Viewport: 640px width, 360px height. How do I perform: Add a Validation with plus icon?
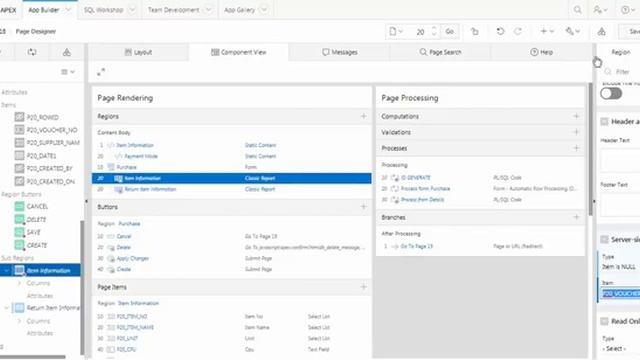coord(576,132)
